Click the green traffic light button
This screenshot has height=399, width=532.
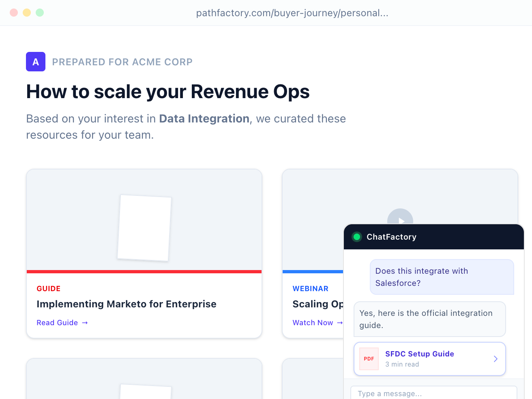click(x=39, y=13)
